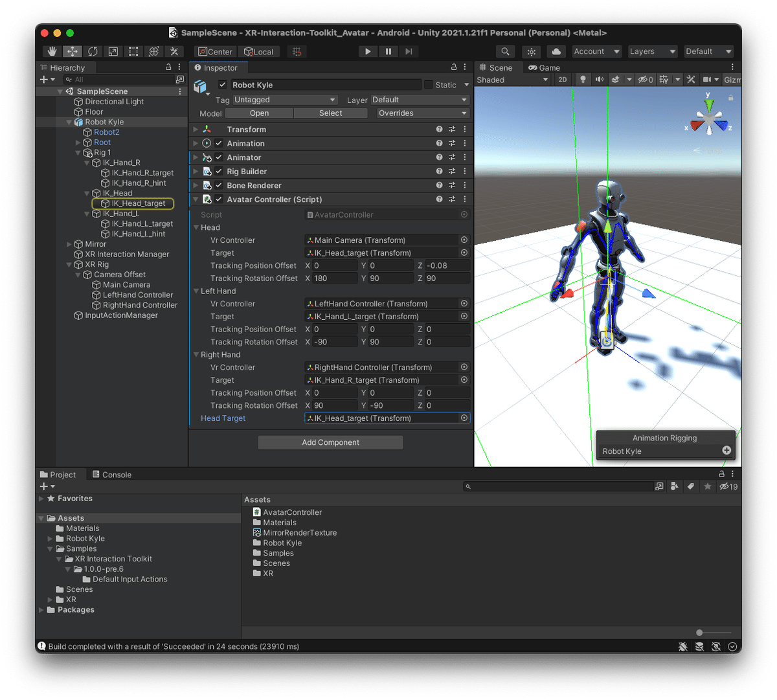
Task: Toggle Center pivot mode button
Action: coord(216,51)
